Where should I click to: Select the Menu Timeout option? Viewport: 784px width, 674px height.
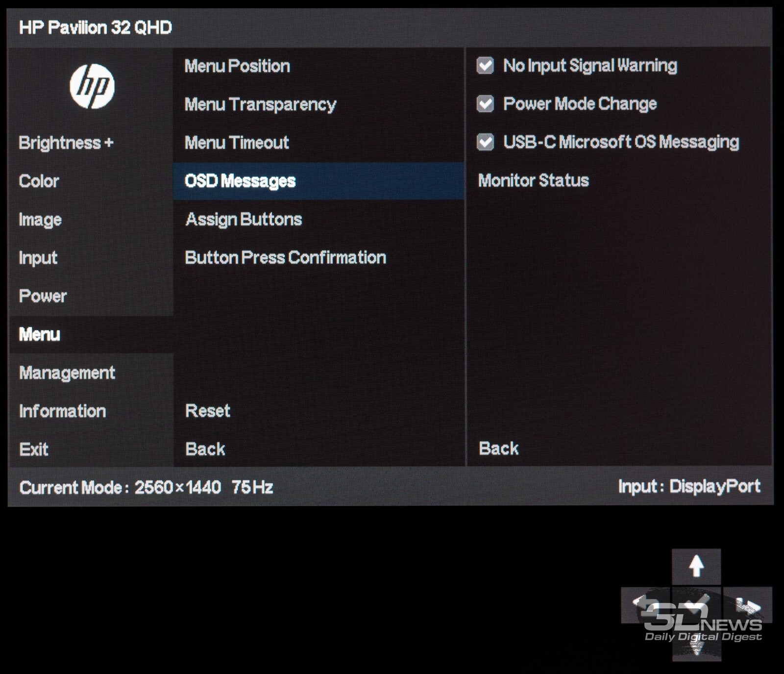[237, 143]
